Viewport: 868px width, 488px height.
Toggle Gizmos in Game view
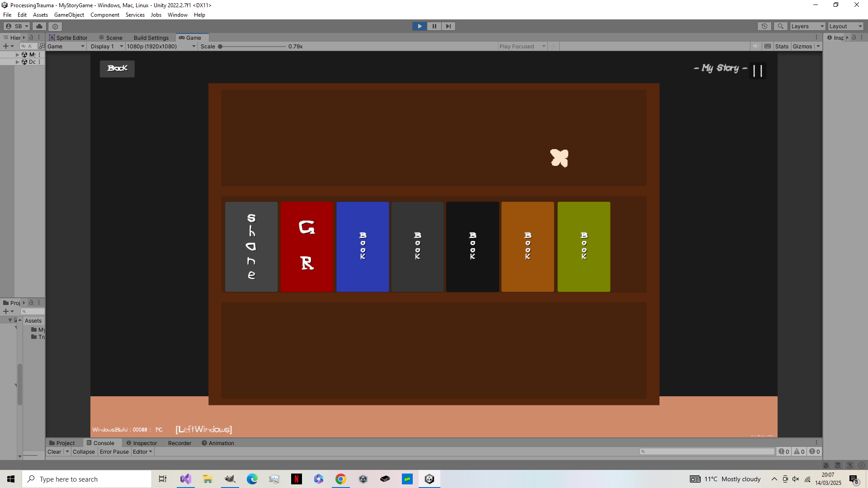pyautogui.click(x=802, y=46)
